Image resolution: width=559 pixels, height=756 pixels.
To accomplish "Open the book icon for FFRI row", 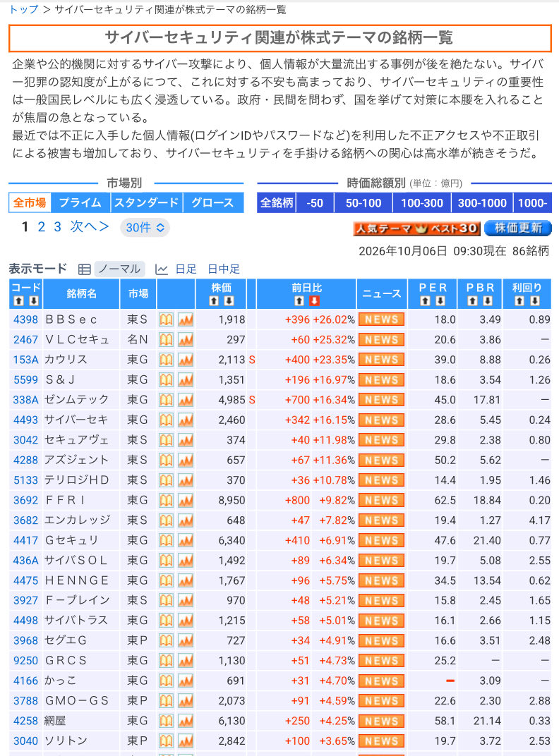I will click(166, 501).
